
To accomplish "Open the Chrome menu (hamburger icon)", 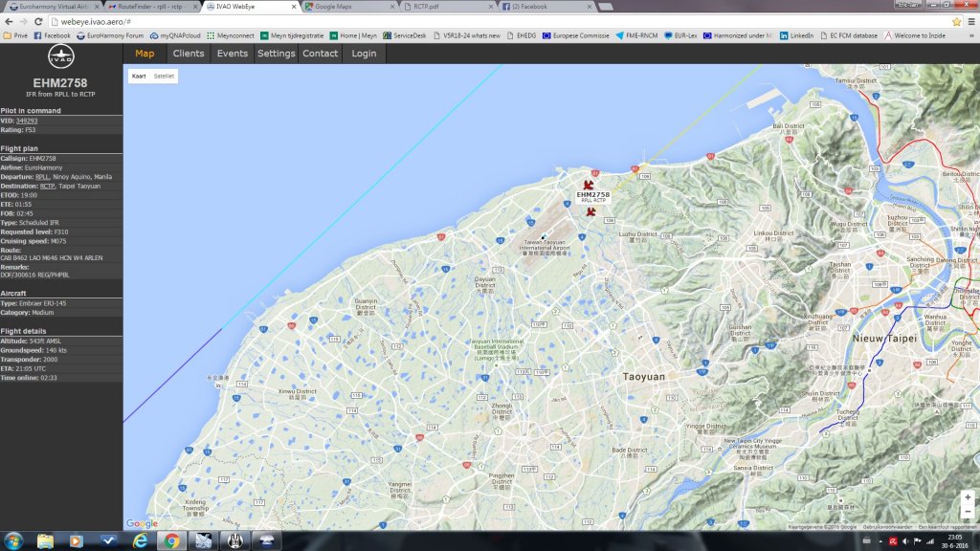I will click(970, 21).
